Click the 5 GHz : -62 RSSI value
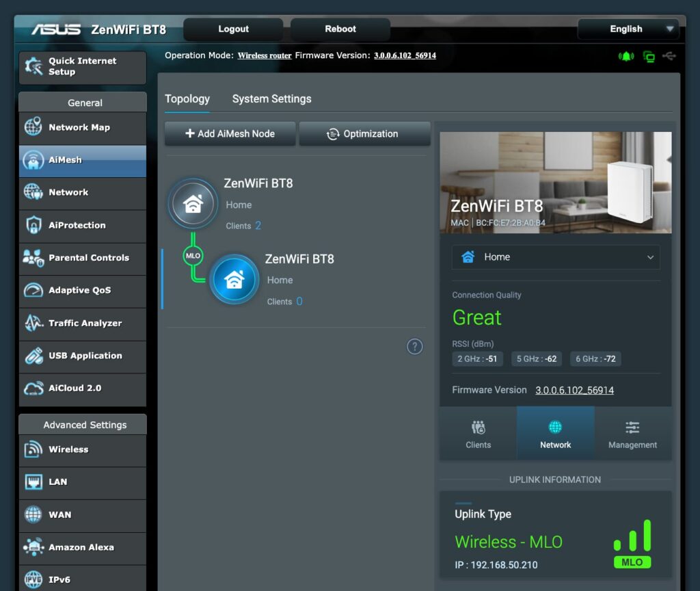The height and width of the screenshot is (591, 700). [x=537, y=358]
